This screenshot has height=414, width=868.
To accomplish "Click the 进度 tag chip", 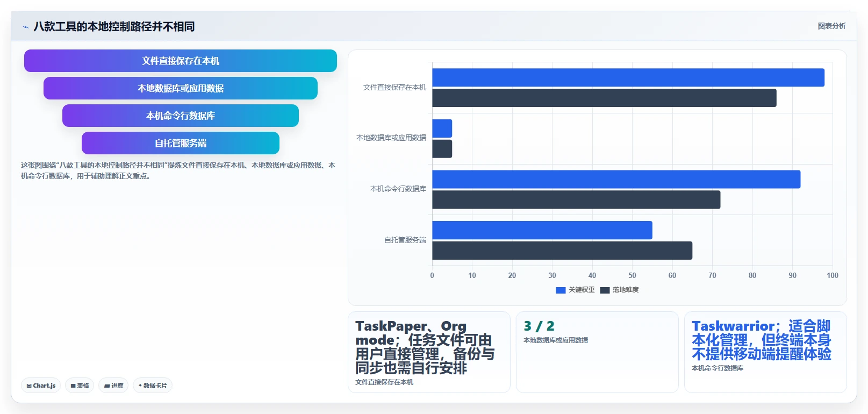I will click(113, 386).
